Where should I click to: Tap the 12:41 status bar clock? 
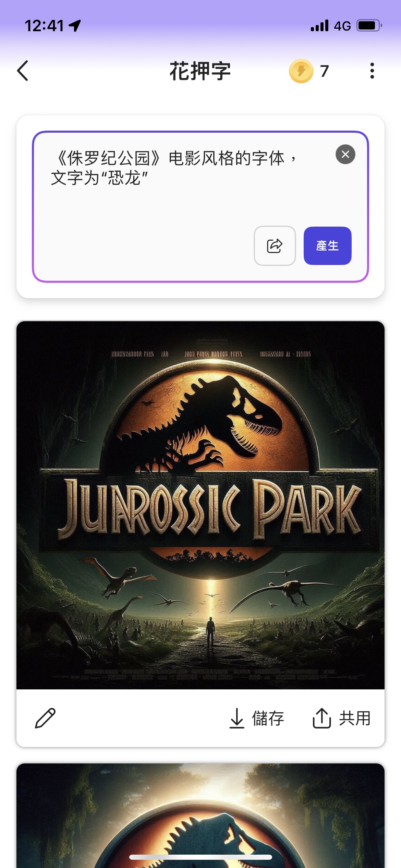point(44,26)
